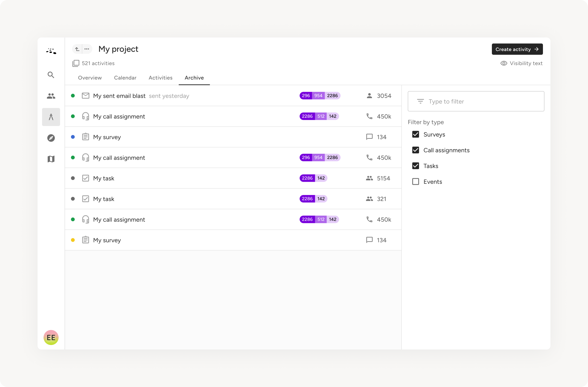The height and width of the screenshot is (387, 588).
Task: Open search from the sidebar
Action: 51,75
